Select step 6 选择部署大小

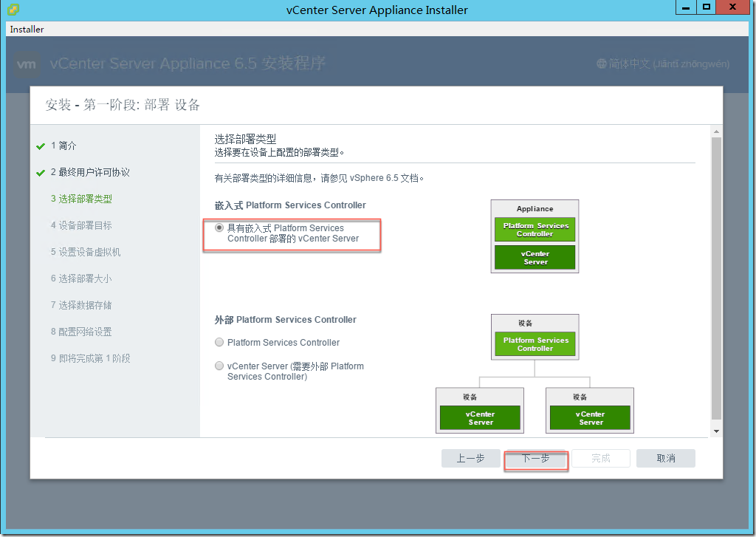81,278
